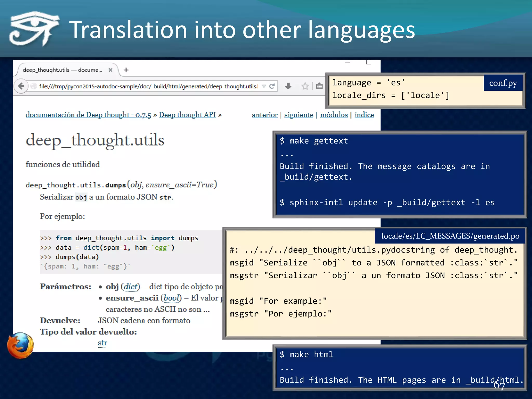
Task: Expand the URL history dropdown arrow
Action: tap(264, 86)
